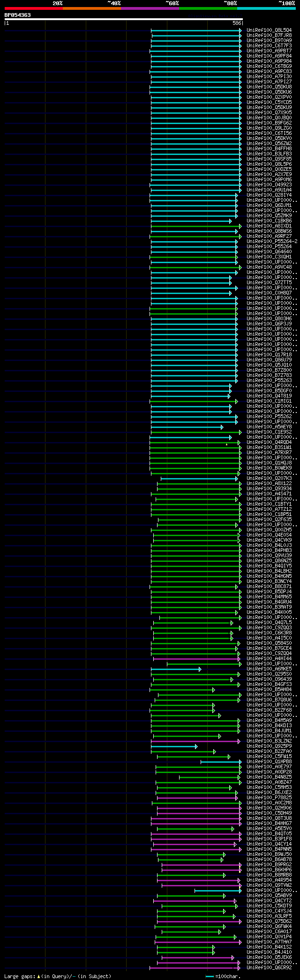
Task: Select the UniRef100_Q86NZ5 label
Action: [269, 560]
